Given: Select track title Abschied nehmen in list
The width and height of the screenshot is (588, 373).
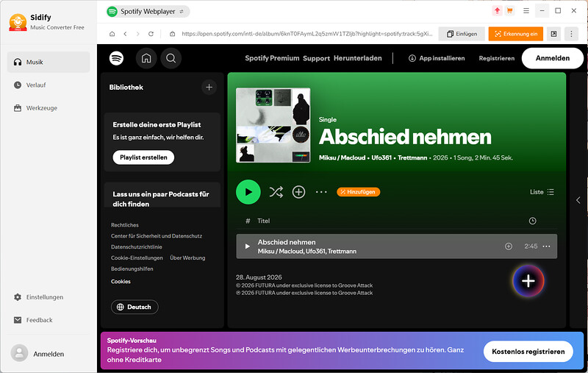Looking at the screenshot, I should (x=287, y=242).
